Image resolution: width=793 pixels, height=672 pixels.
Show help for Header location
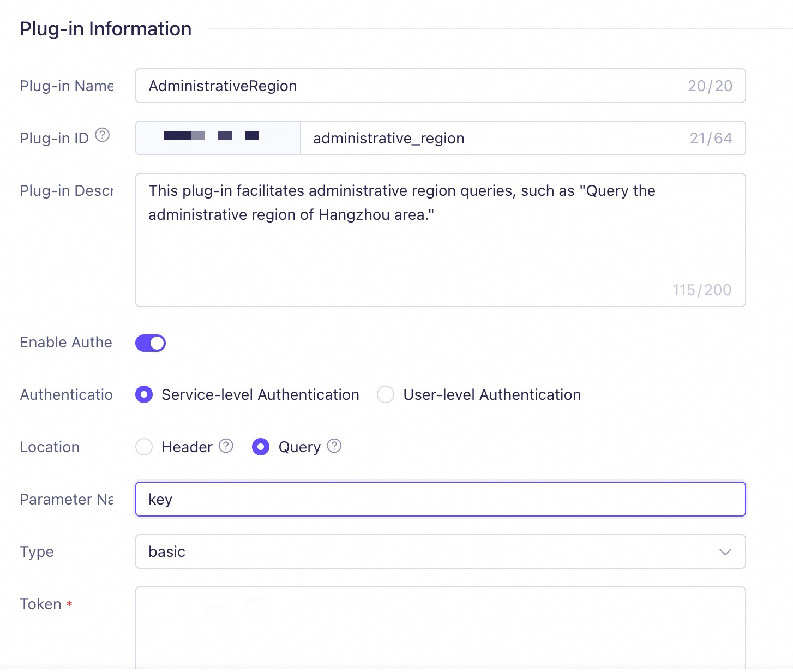coord(226,446)
